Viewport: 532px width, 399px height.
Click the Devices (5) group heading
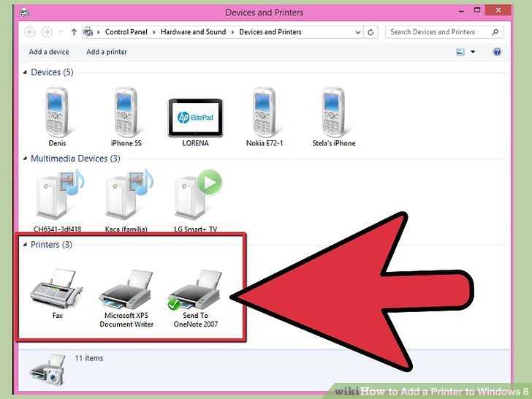pos(52,72)
